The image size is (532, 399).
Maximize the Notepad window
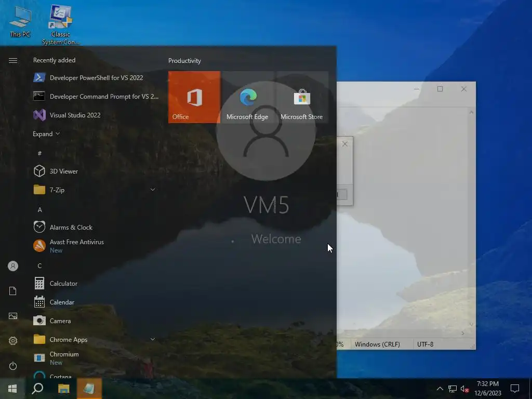point(440,89)
